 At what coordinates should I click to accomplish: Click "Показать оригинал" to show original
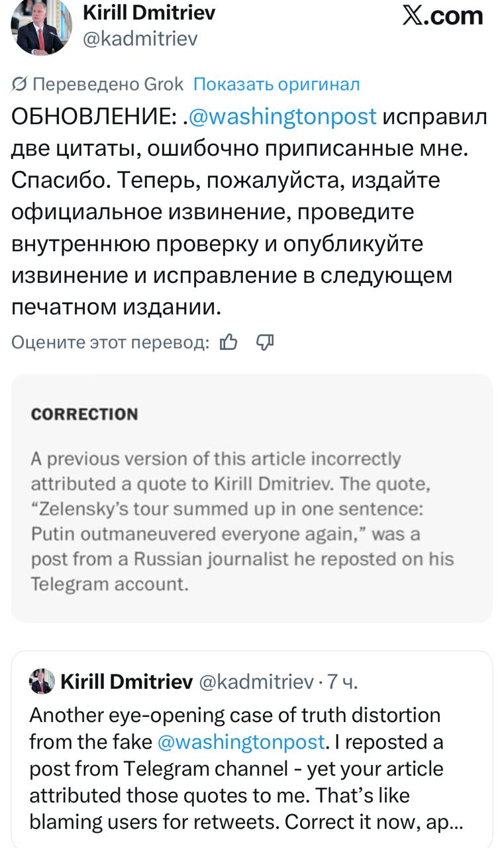[x=276, y=84]
